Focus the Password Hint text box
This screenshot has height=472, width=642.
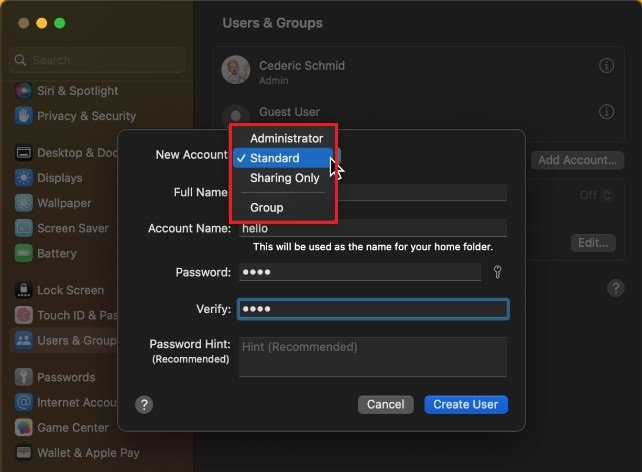[x=372, y=356]
